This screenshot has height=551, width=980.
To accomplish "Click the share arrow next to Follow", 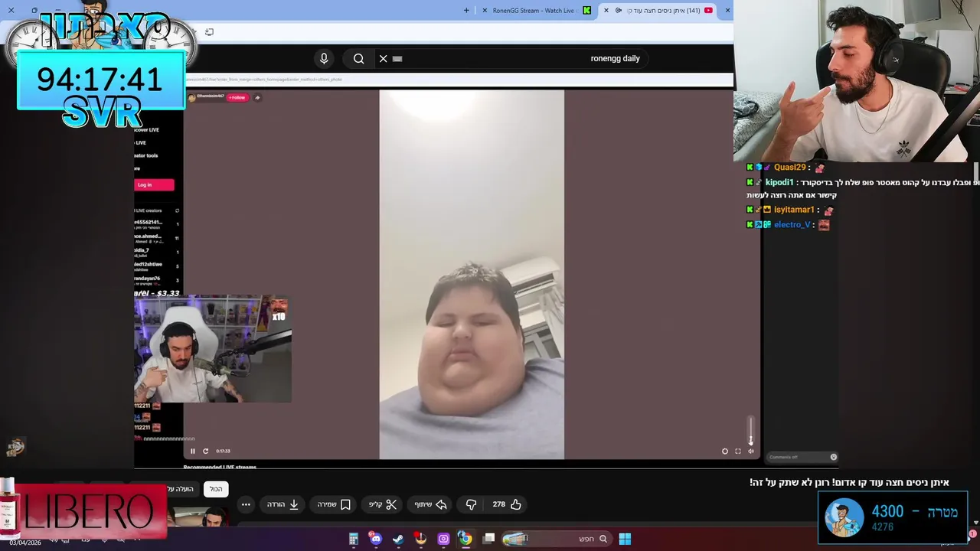I will [x=257, y=97].
